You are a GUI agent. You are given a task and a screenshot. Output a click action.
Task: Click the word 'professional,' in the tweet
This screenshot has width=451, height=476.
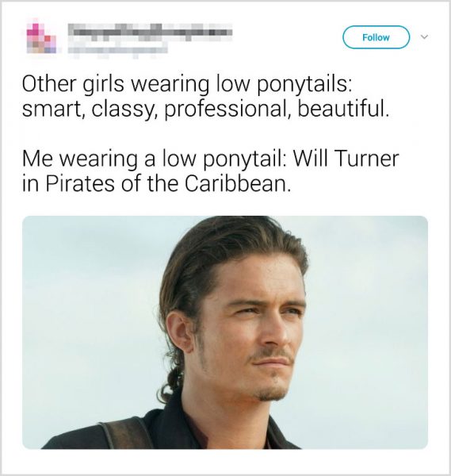coord(227,110)
